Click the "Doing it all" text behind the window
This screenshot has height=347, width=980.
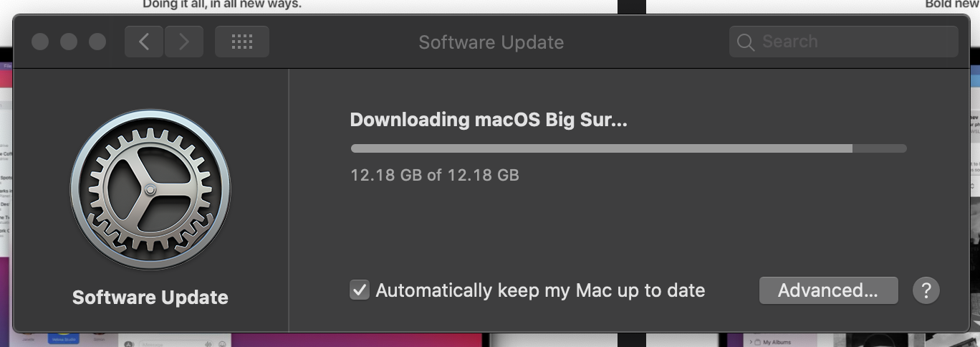222,4
